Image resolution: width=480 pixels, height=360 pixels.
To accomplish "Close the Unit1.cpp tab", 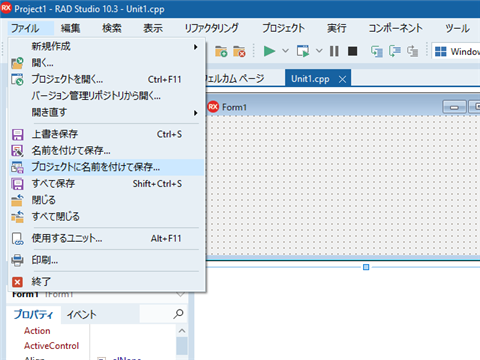I will coord(342,79).
